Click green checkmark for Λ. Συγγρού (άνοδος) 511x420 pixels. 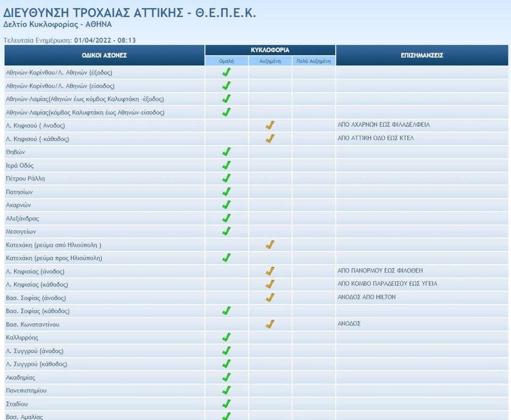point(227,351)
